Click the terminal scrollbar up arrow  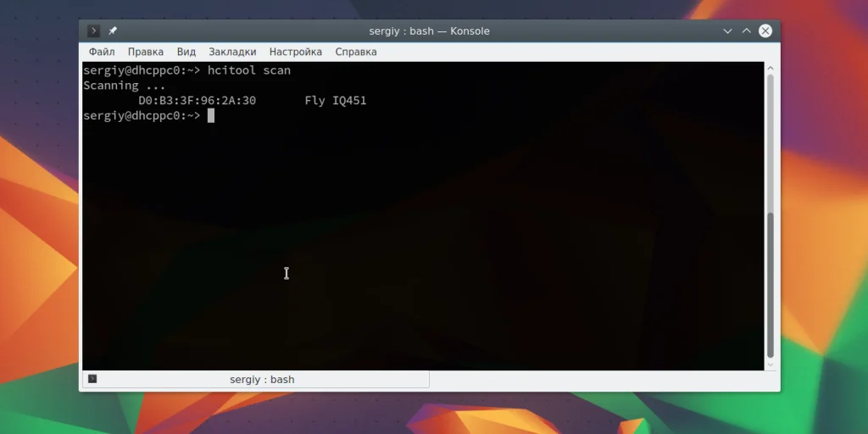pyautogui.click(x=770, y=68)
